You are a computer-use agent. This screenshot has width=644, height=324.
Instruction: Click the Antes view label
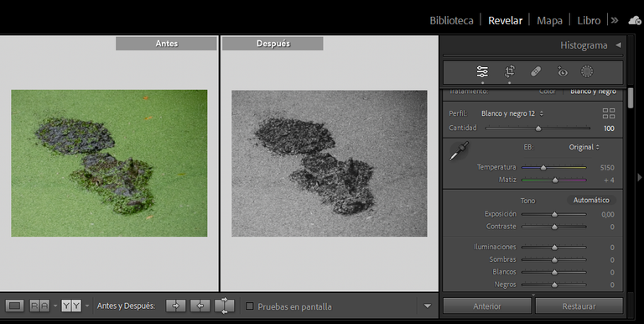pos(166,44)
